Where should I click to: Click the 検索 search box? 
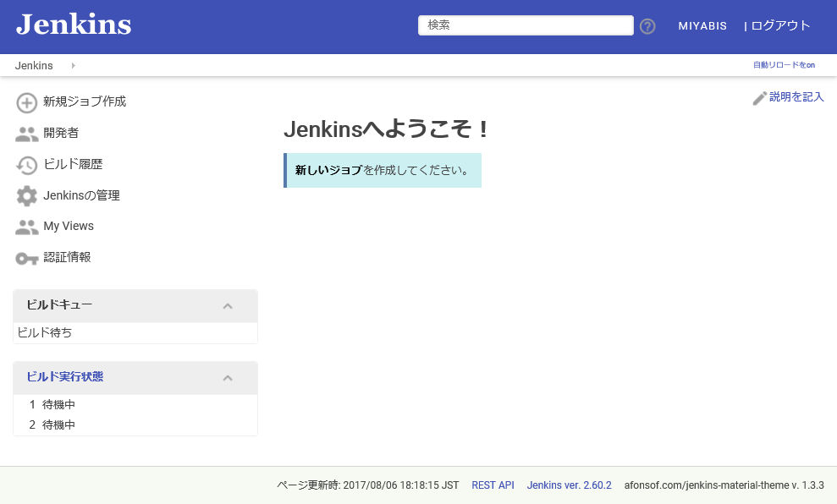click(x=526, y=25)
